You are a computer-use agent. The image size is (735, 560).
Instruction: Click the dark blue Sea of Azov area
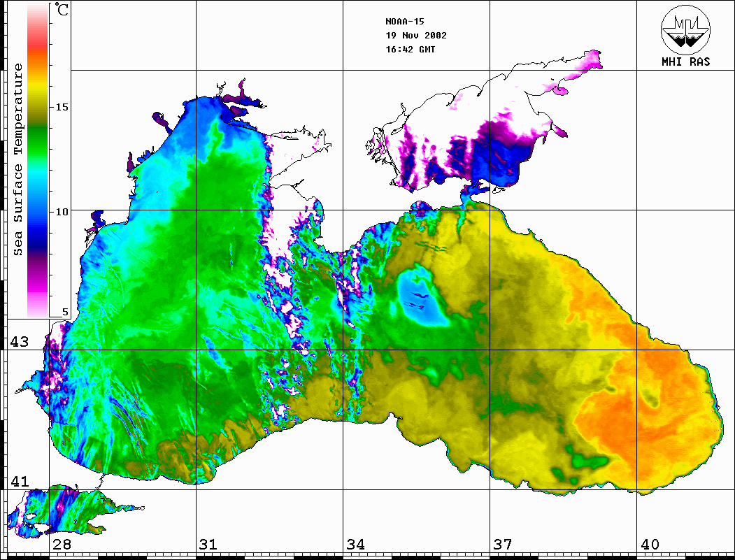504,159
